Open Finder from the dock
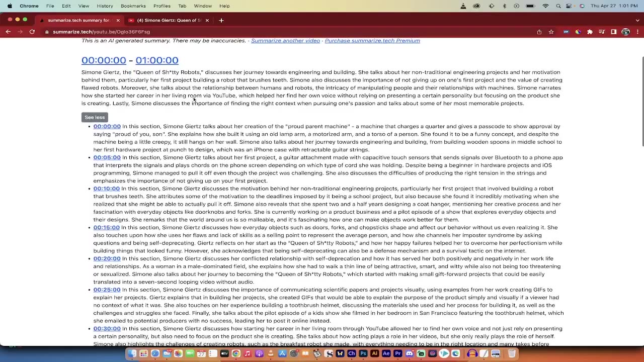The image size is (644, 362). point(132,353)
